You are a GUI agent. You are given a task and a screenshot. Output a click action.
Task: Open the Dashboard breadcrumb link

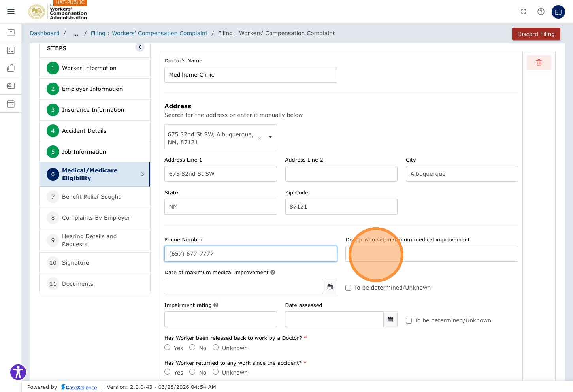click(x=45, y=34)
